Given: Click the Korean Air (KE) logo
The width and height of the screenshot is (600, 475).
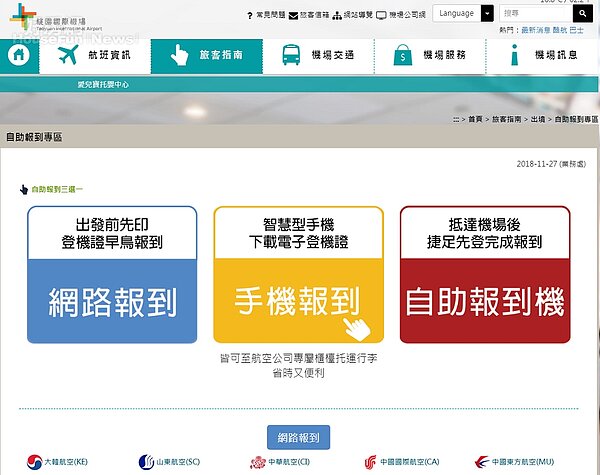Looking at the screenshot, I should pyautogui.click(x=34, y=462).
